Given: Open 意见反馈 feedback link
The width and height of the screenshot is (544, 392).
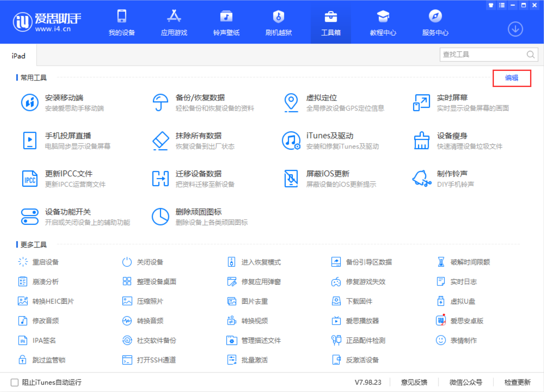Looking at the screenshot, I should (414, 382).
